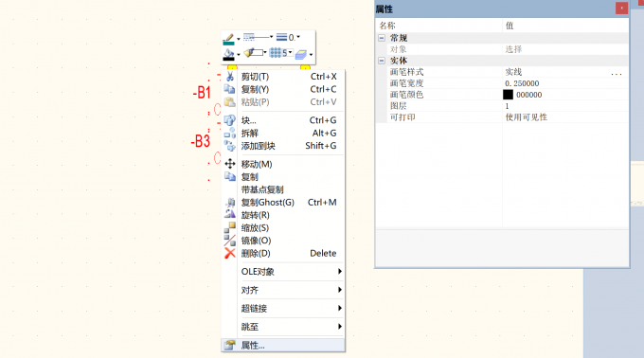Viewport: 644px width, 358px height.
Task: Click the 镜像(O) mirror icon
Action: (x=230, y=241)
